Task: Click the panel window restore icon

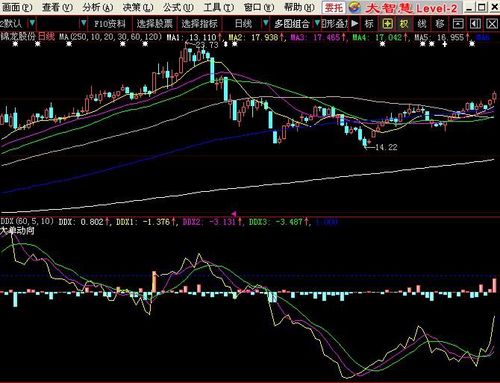Action: [458, 23]
